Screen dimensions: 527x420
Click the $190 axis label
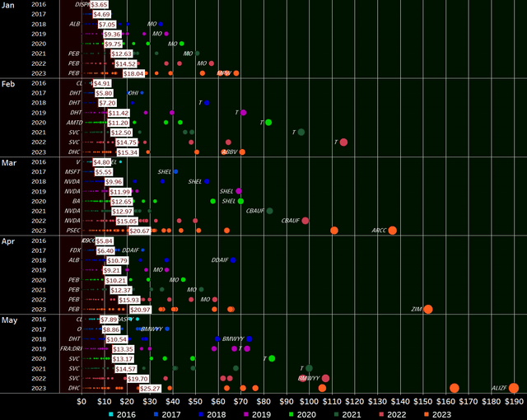514,401
